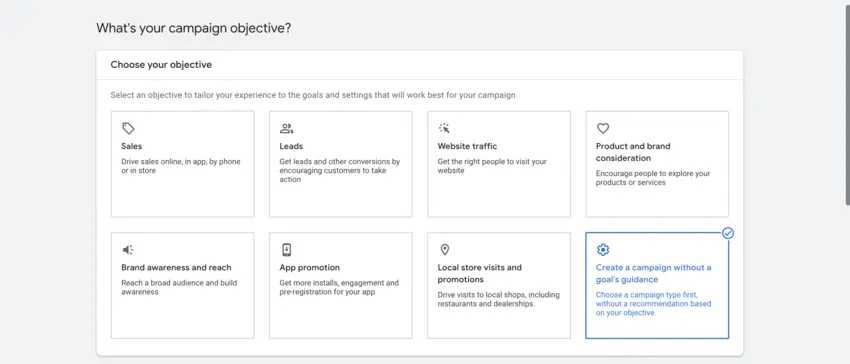Viewport: 850px width, 364px height.
Task: Click the Leads people icon
Action: 286,129
